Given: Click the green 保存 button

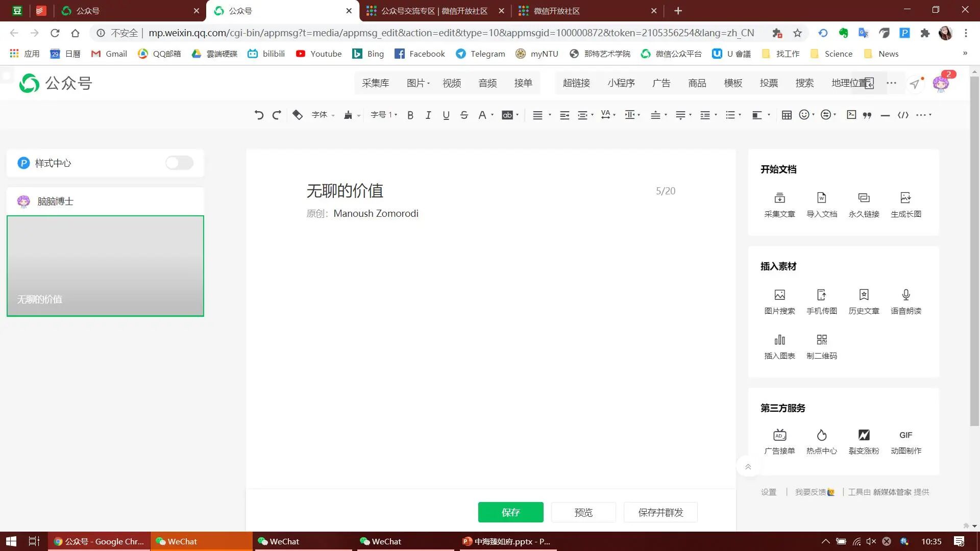Looking at the screenshot, I should point(510,512).
